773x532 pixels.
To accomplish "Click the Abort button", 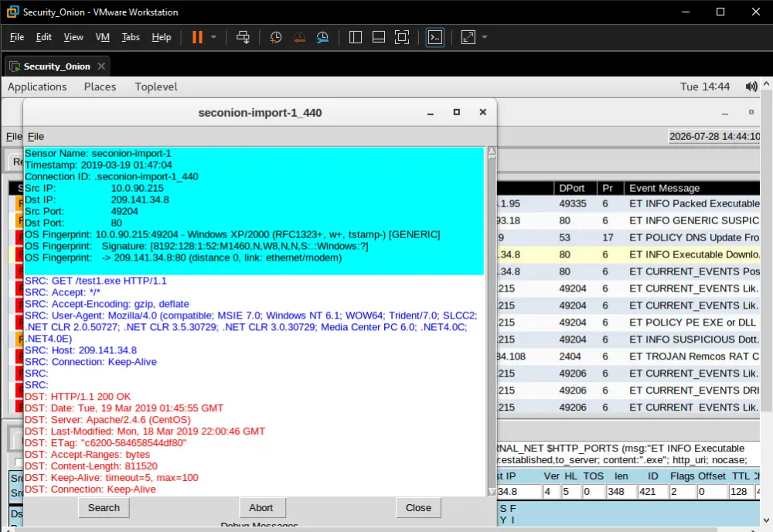I will click(x=261, y=508).
